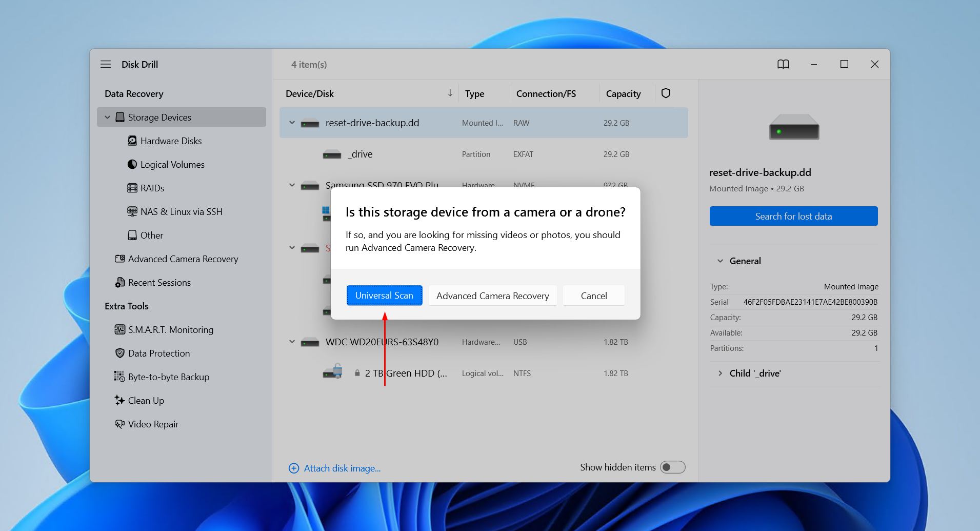Collapse the Storage Devices tree node
This screenshot has height=531, width=980.
pyautogui.click(x=108, y=117)
